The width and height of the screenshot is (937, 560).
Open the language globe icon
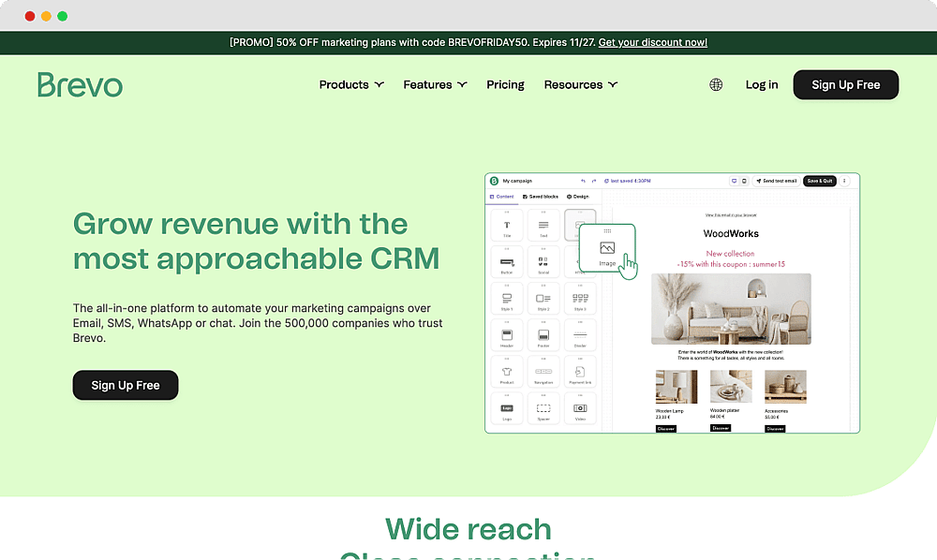(x=716, y=85)
